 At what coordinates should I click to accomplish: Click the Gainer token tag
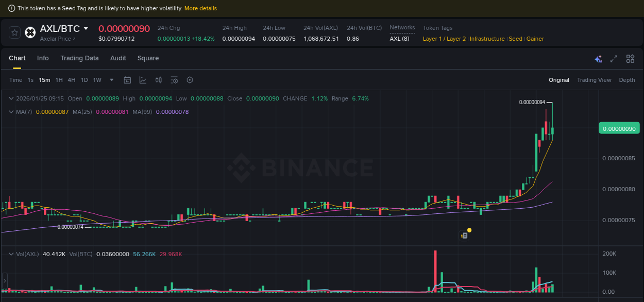tap(535, 39)
